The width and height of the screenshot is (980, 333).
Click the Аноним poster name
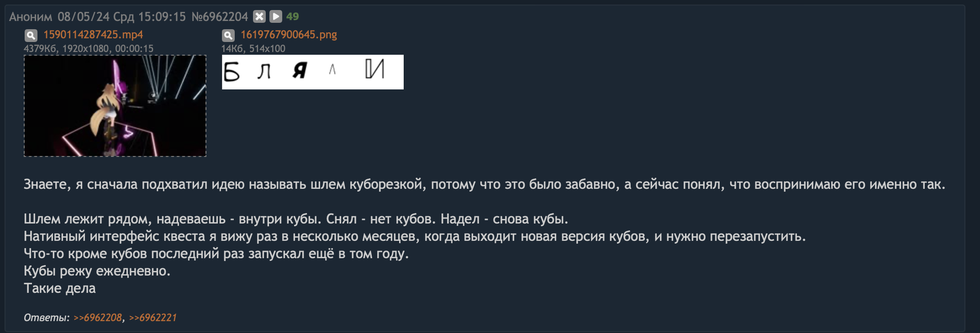(x=31, y=17)
